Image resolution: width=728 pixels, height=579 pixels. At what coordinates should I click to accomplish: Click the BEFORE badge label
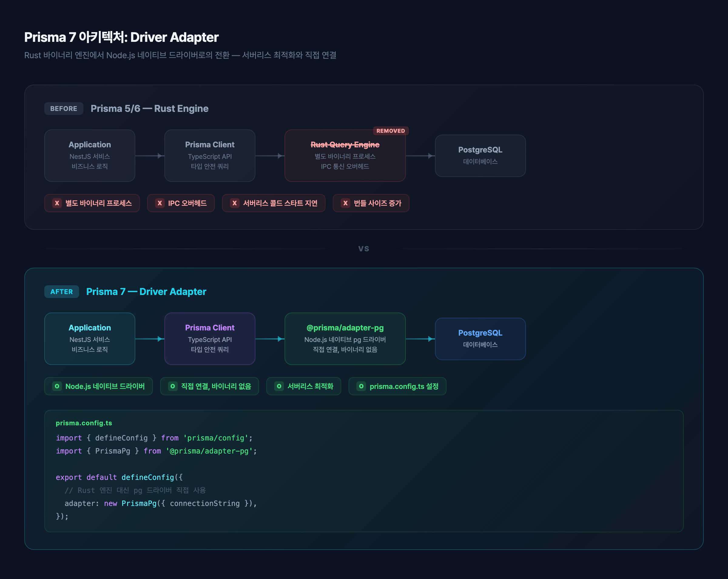pyautogui.click(x=63, y=109)
